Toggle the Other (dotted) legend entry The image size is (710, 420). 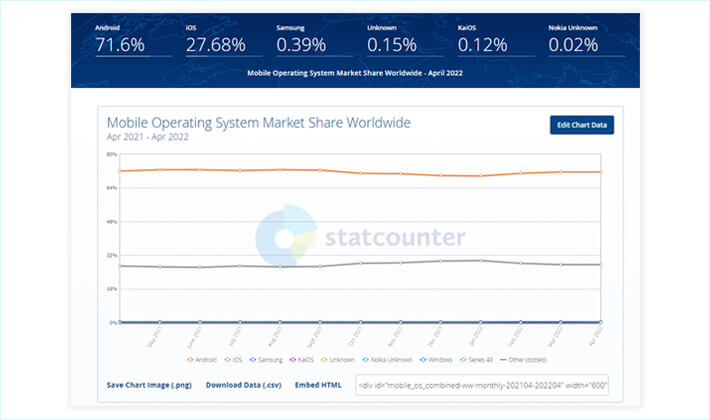coord(523,360)
